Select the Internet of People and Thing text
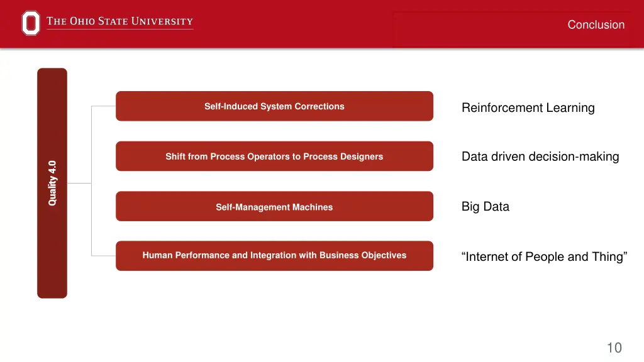This screenshot has width=644, height=362. 544,256
